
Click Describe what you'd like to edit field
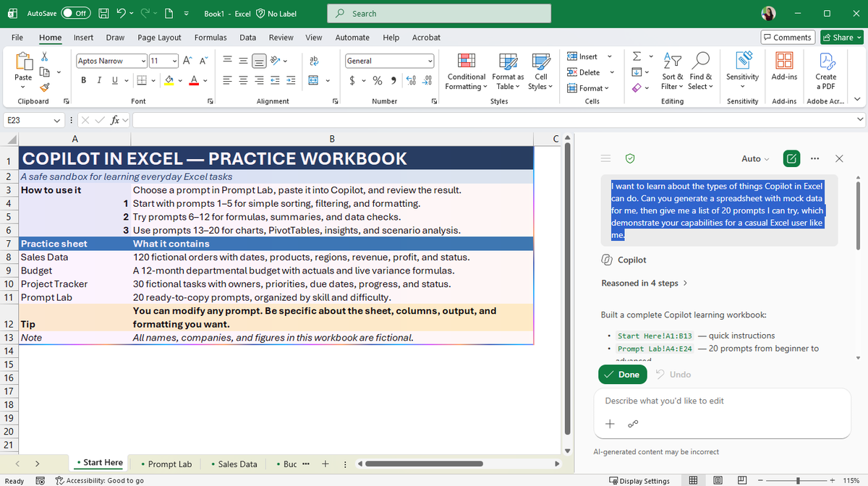click(720, 401)
